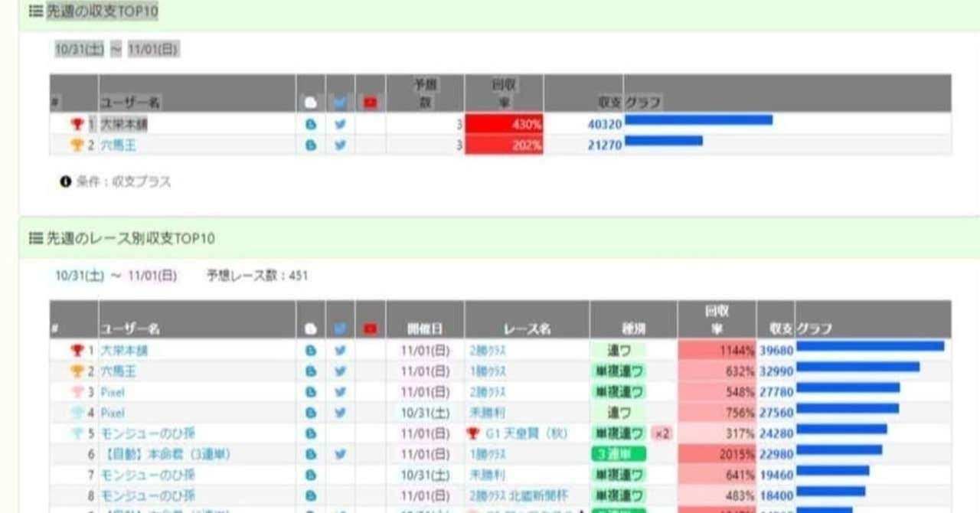
Task: Open Twitter icon for rank 2 穴馬王 race row
Action: coord(340,371)
